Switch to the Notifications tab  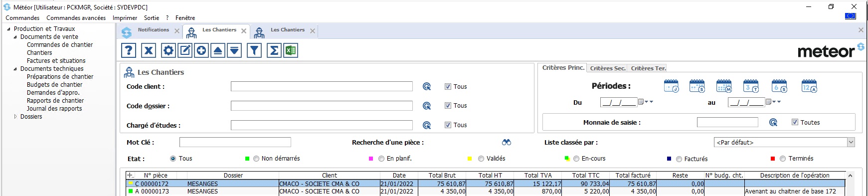point(154,30)
